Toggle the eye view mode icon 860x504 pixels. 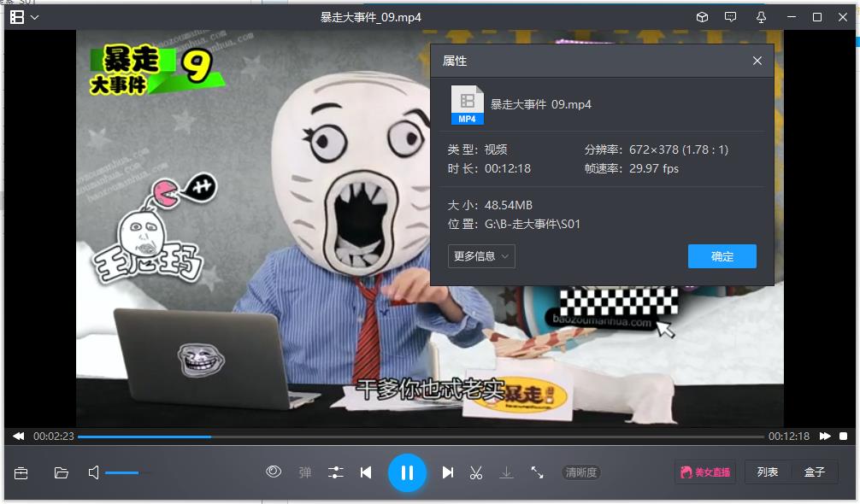[274, 471]
